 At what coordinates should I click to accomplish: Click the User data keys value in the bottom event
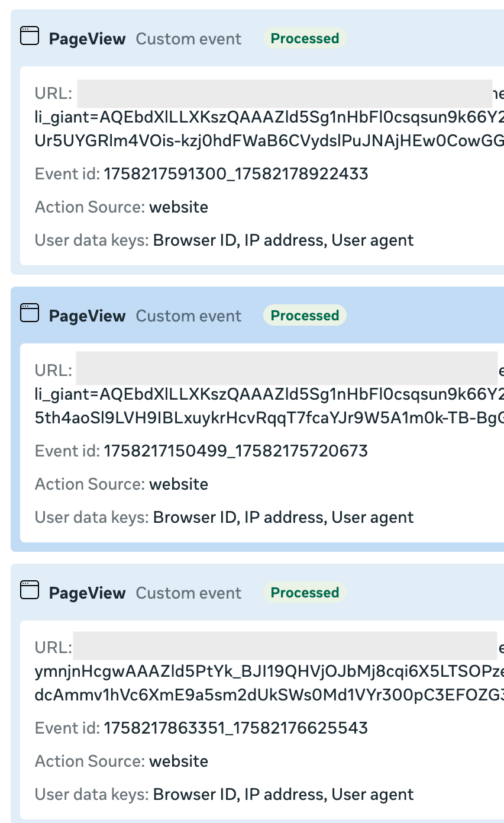click(283, 795)
